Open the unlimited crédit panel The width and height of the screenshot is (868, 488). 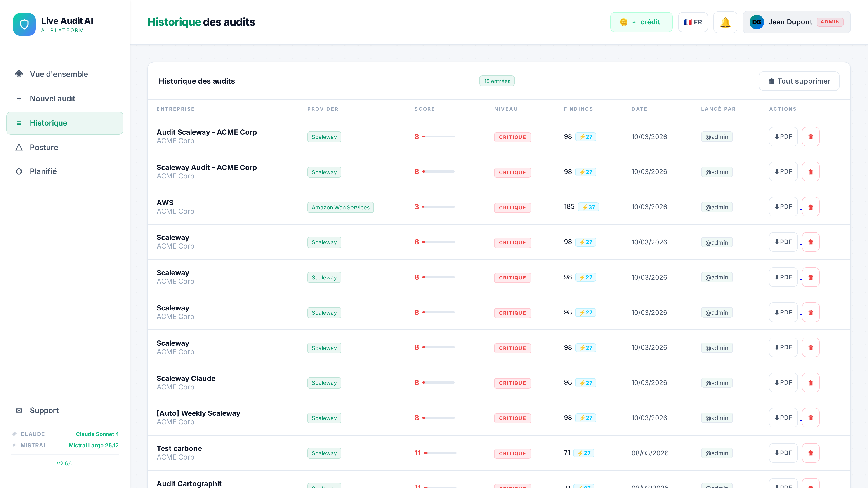pos(641,22)
